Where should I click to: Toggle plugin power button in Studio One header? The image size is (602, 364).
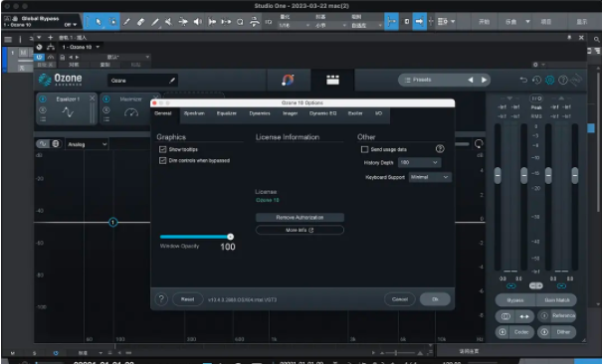[x=39, y=57]
